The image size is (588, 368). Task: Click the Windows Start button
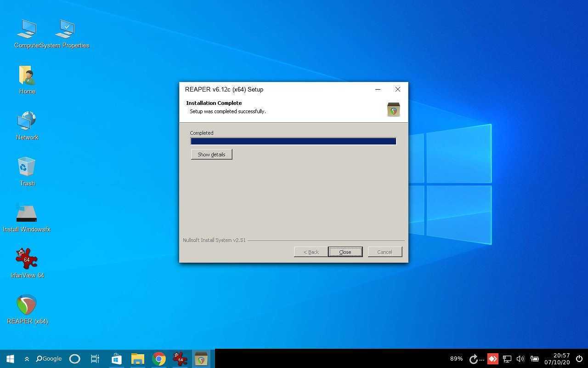click(10, 359)
